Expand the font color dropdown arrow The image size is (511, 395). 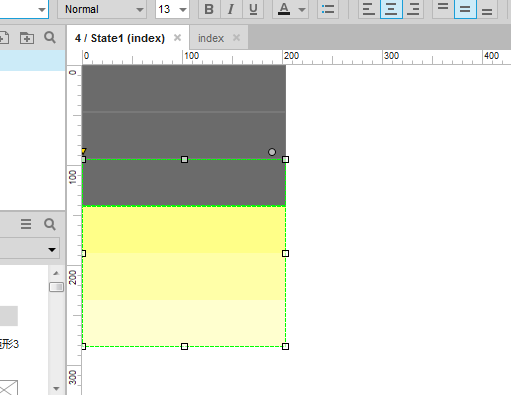[x=302, y=9]
